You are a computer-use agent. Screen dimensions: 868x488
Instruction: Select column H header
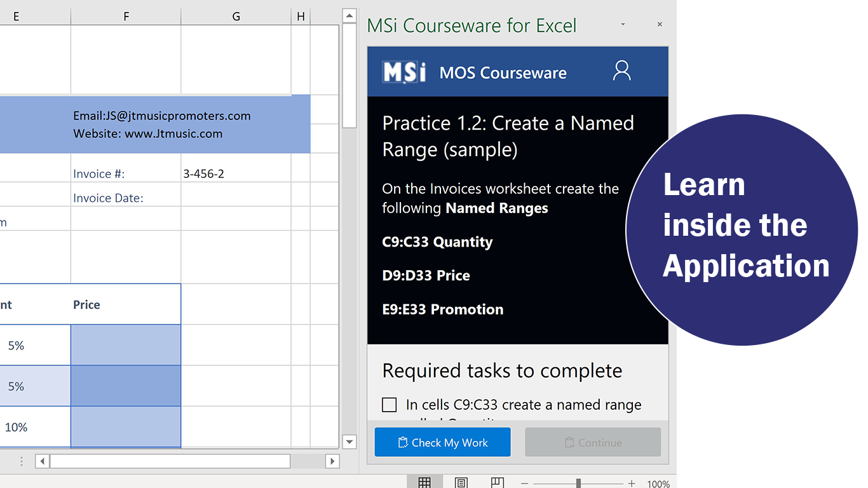point(301,17)
